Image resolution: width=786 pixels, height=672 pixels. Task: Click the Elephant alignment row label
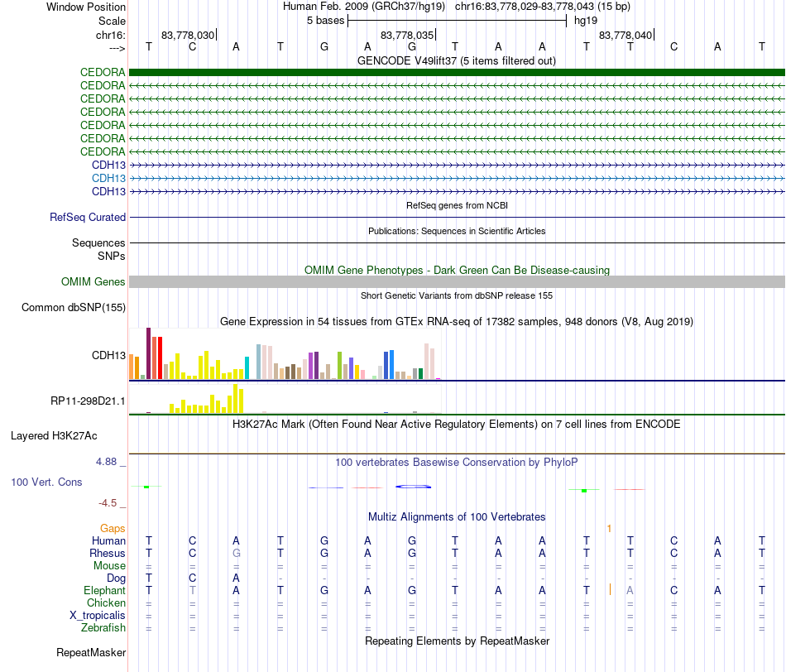[x=104, y=590]
